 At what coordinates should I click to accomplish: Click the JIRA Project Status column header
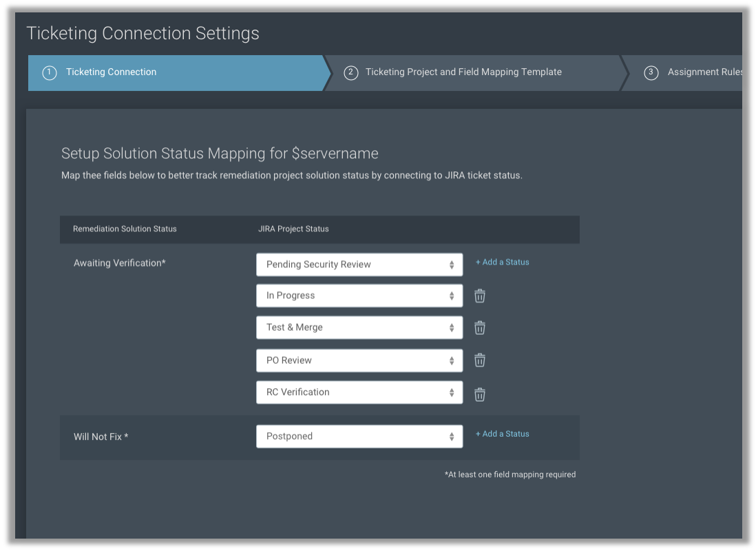(x=288, y=229)
